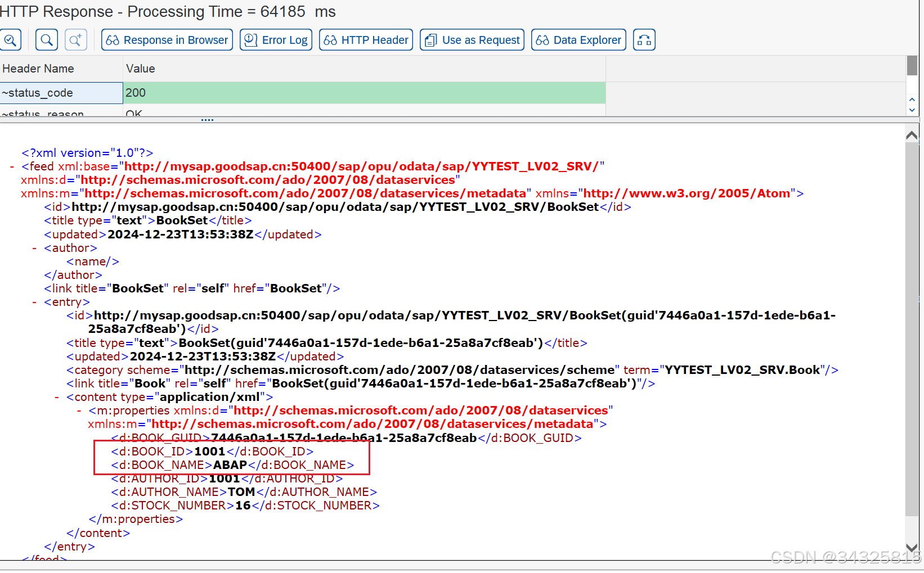Collapse the content element node
924x573 pixels.
[56, 396]
